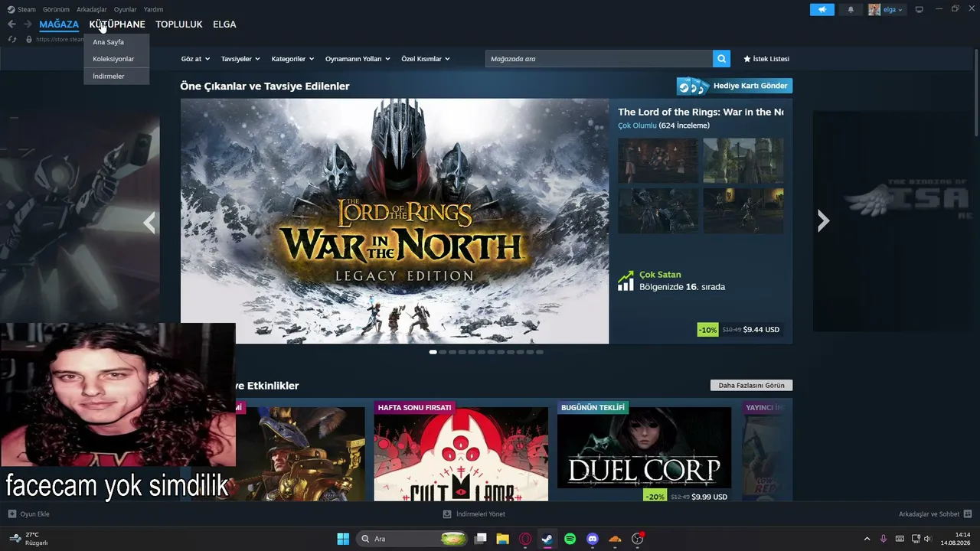The image size is (980, 551).
Task: Click the Steam taskbar icon
Action: (x=547, y=539)
